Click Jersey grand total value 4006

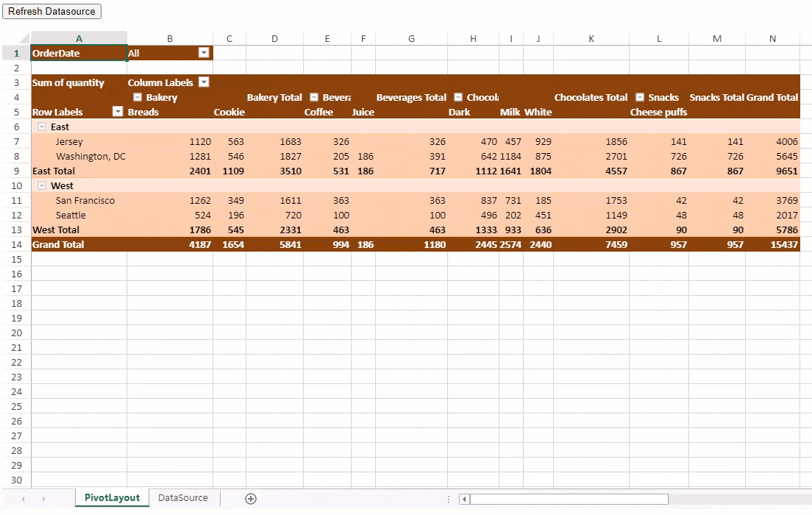(787, 141)
